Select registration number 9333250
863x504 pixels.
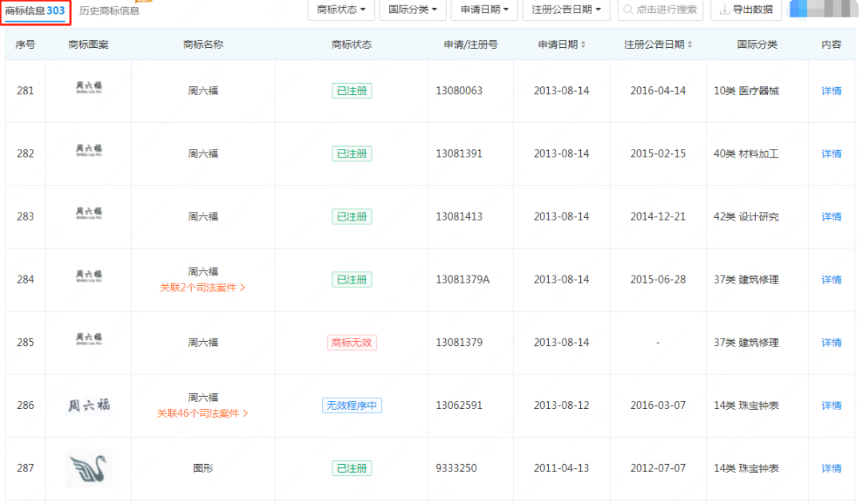(x=456, y=468)
